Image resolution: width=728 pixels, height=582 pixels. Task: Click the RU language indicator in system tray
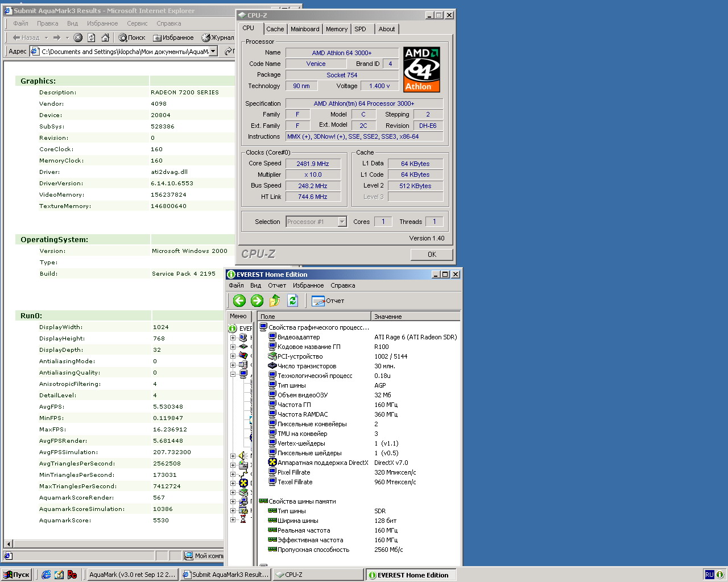709,575
